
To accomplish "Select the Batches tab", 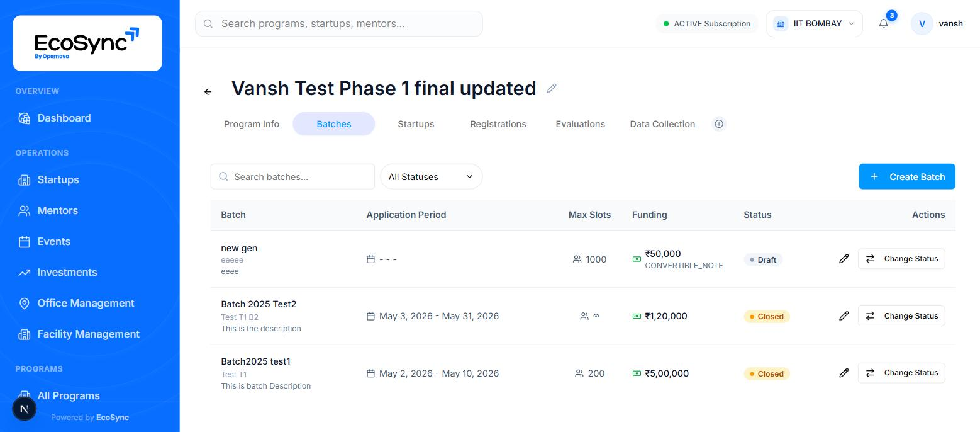I will [334, 124].
